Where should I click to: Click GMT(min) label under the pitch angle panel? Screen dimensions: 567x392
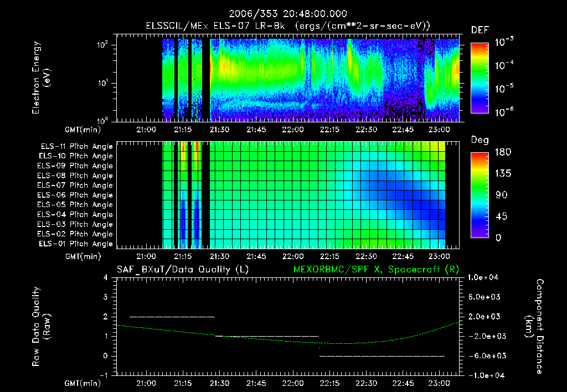tap(83, 257)
